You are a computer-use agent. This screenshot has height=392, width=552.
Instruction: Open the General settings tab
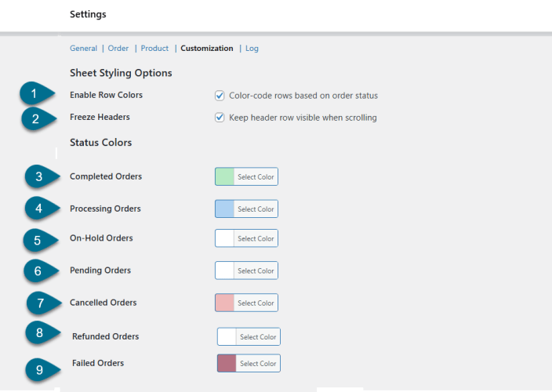coord(83,49)
